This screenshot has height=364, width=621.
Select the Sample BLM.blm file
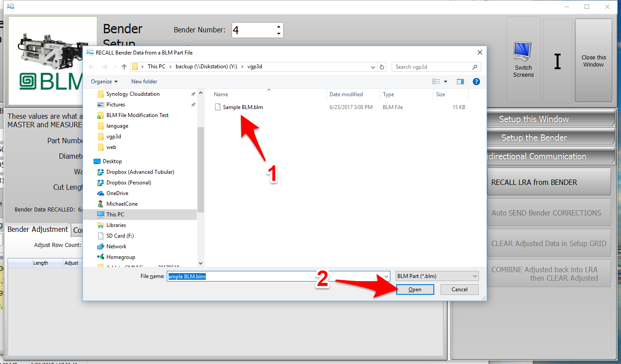[243, 107]
